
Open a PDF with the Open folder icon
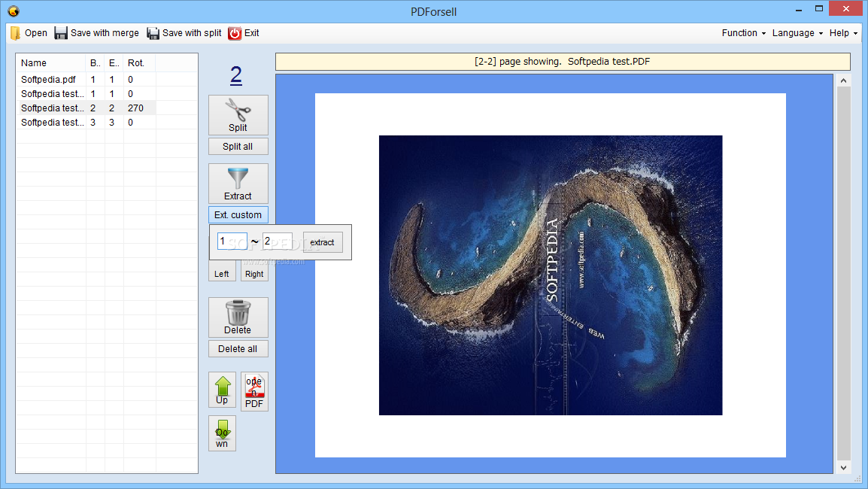[x=16, y=33]
